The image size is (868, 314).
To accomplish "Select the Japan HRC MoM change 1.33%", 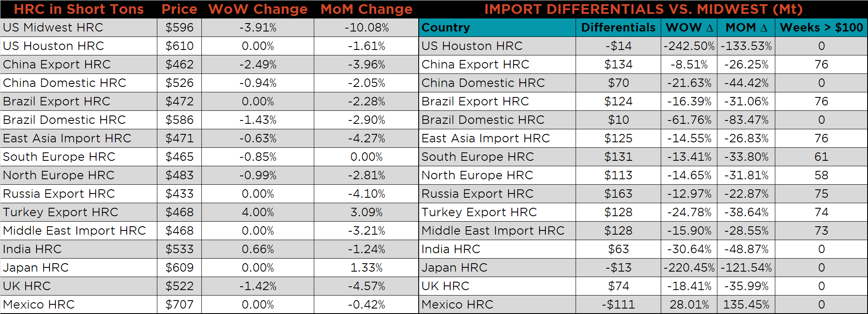I will [366, 268].
